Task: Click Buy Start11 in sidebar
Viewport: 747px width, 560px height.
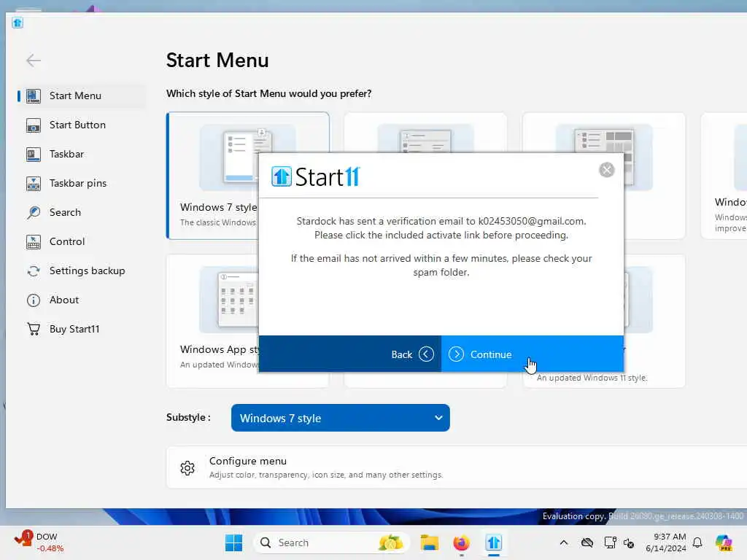Action: pyautogui.click(x=81, y=329)
